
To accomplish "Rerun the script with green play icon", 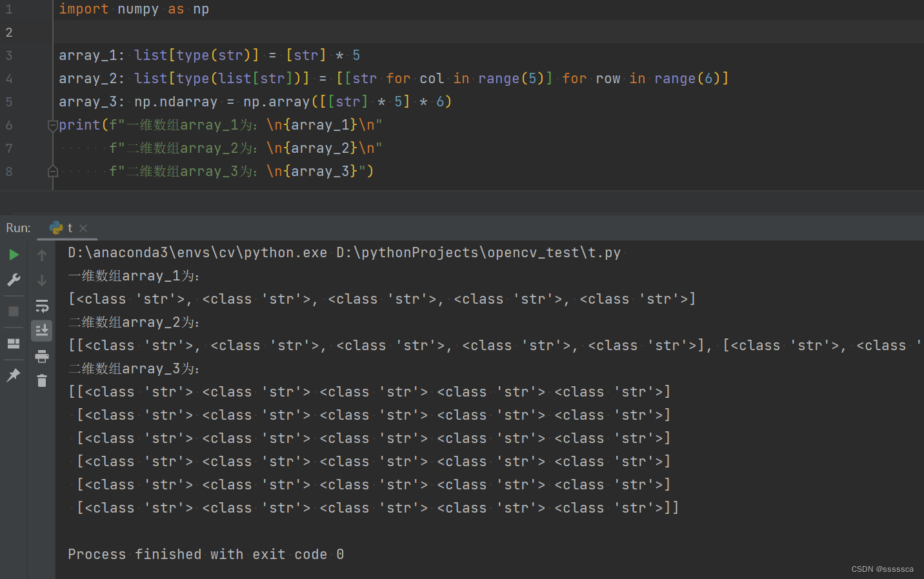I will [x=14, y=255].
